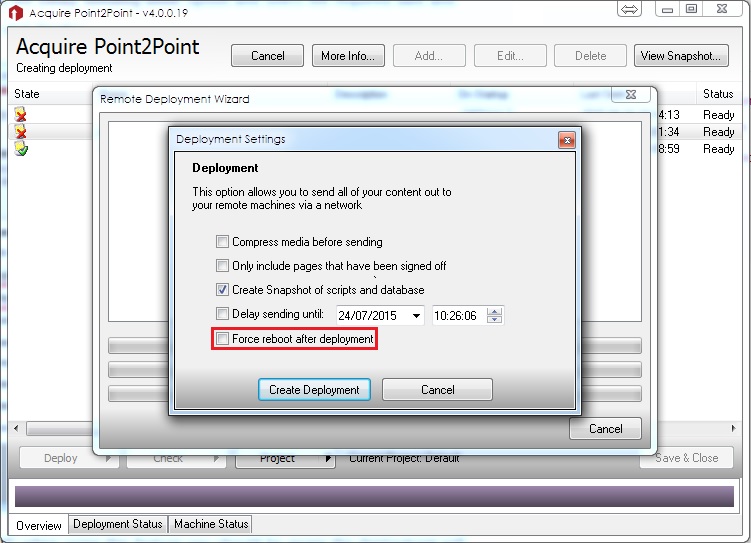
Task: Expand the Deploy button arrow menu
Action: tap(108, 458)
